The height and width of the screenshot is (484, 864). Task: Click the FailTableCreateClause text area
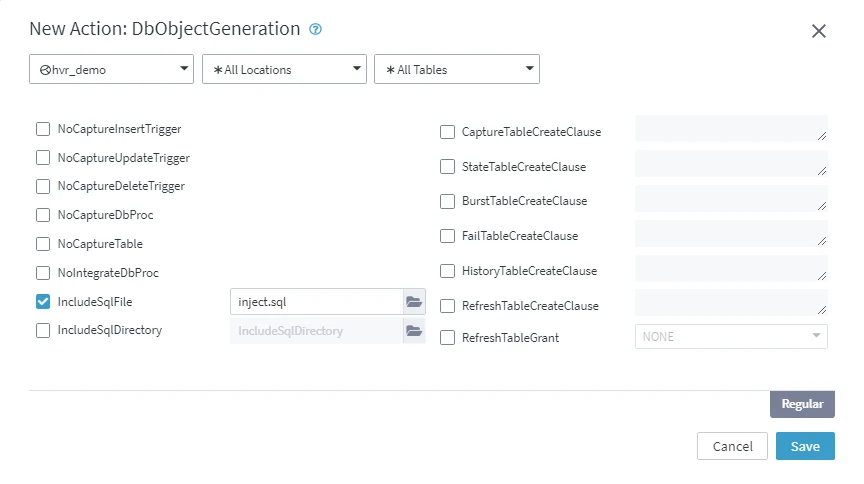click(731, 233)
